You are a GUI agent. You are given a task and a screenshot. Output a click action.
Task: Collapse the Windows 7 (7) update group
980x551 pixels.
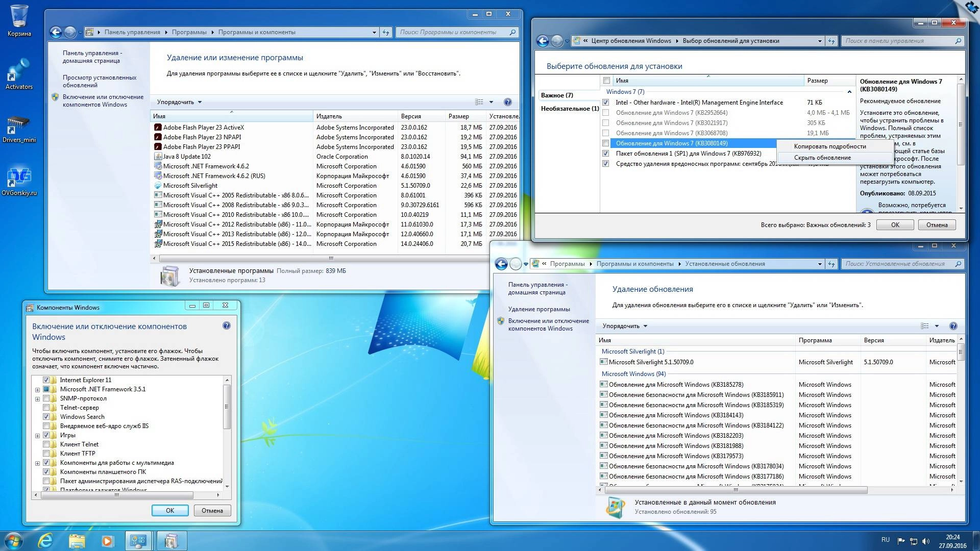(850, 92)
